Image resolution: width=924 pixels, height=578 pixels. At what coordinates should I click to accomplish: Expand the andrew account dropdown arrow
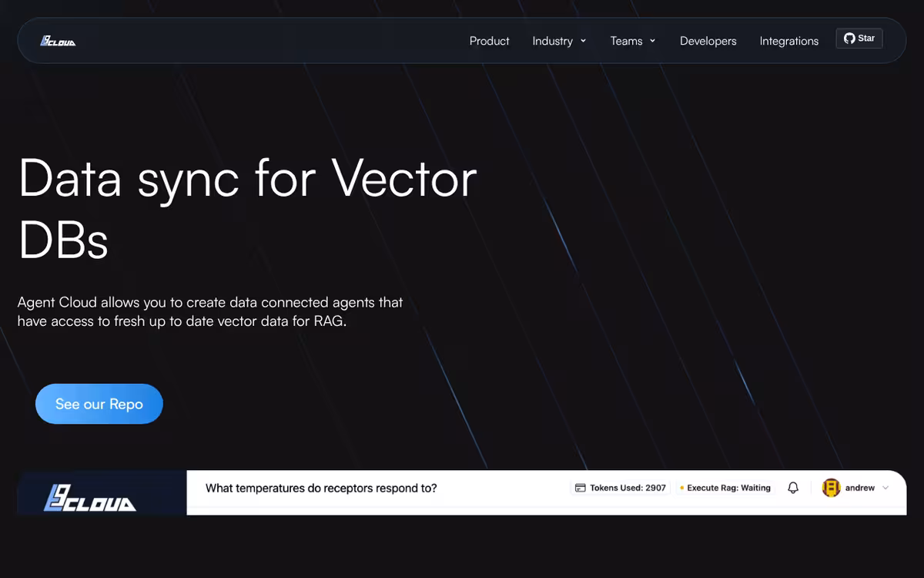point(885,488)
